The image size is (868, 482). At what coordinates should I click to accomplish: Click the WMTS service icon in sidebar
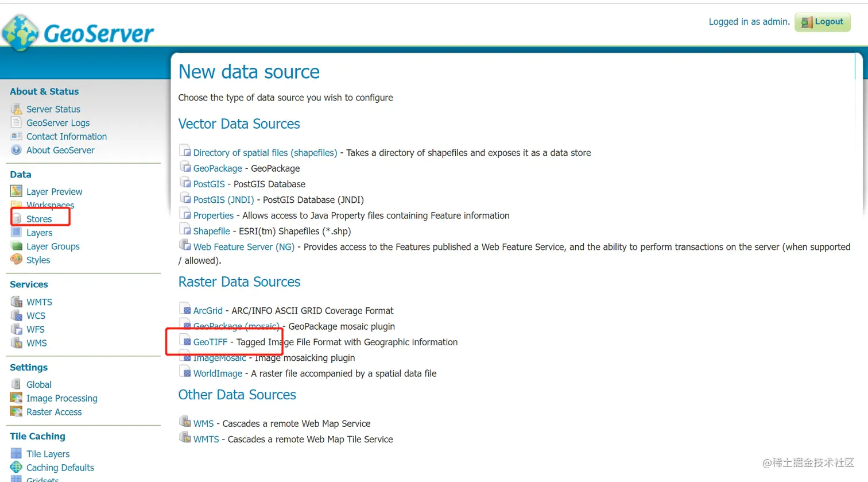16,302
